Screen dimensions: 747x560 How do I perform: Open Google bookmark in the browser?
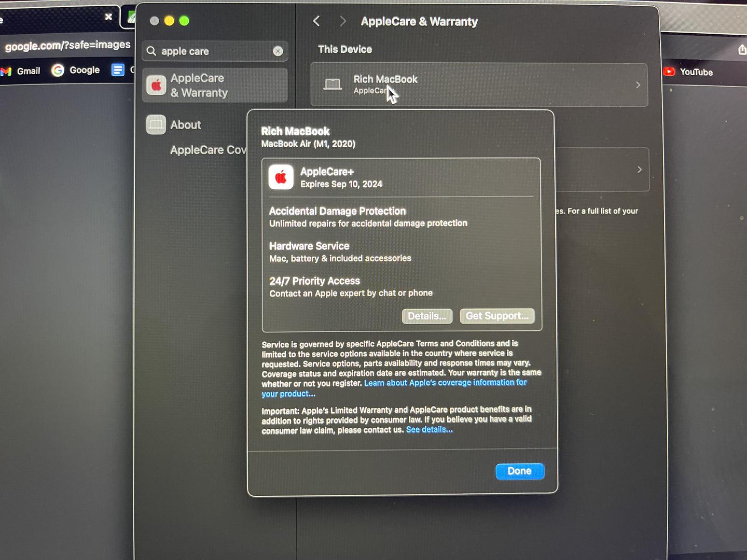[76, 70]
